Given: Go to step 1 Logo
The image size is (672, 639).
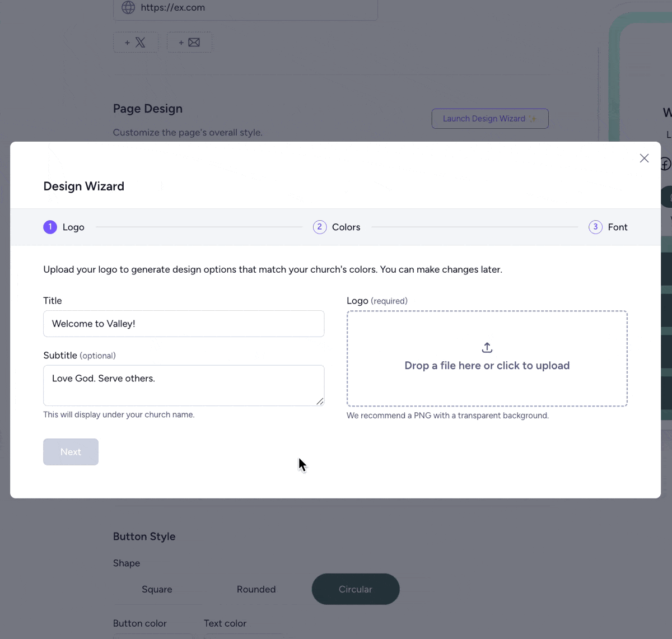Looking at the screenshot, I should [64, 227].
